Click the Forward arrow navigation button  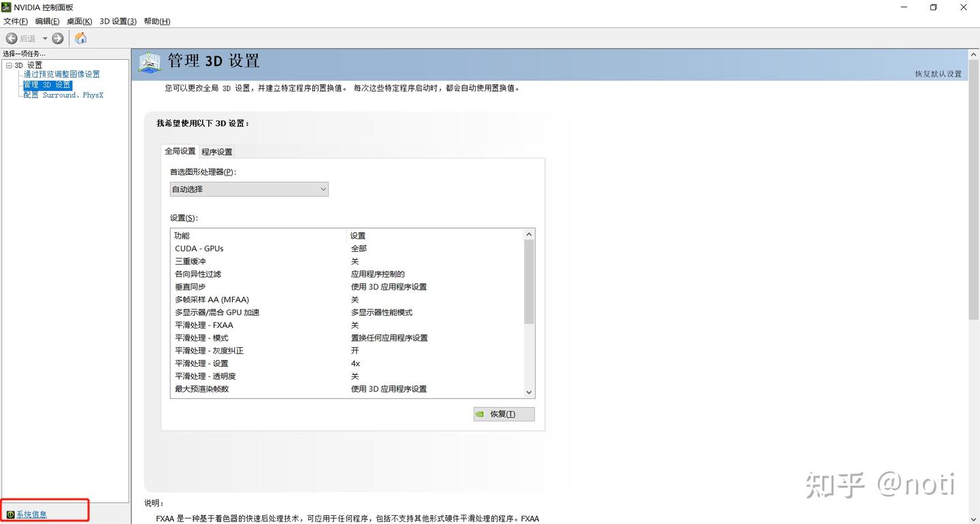pos(58,39)
